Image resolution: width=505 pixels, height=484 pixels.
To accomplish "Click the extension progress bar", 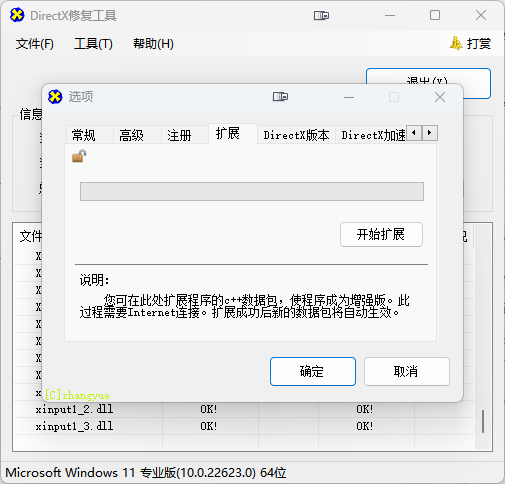I will [x=252, y=191].
